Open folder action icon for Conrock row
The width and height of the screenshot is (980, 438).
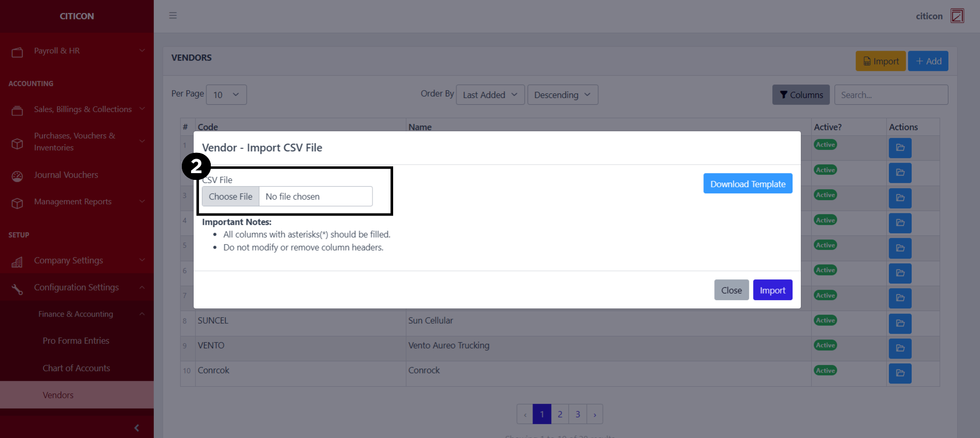tap(900, 373)
